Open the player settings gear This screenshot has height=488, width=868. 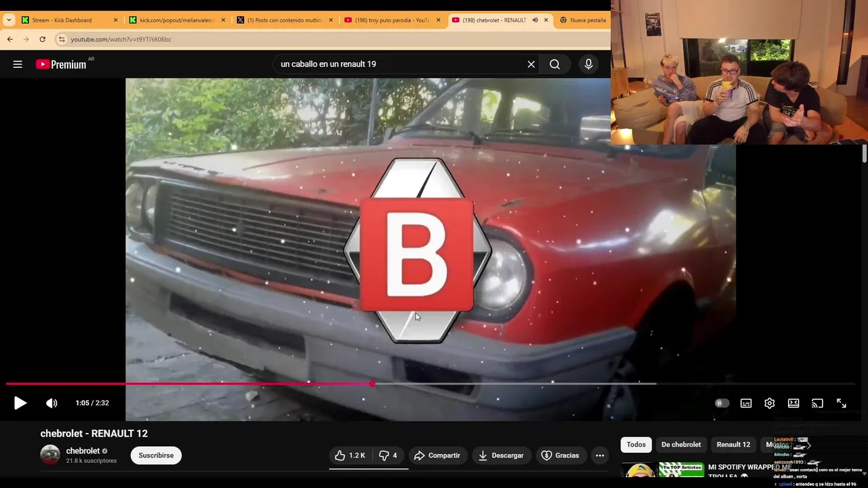[x=770, y=403]
